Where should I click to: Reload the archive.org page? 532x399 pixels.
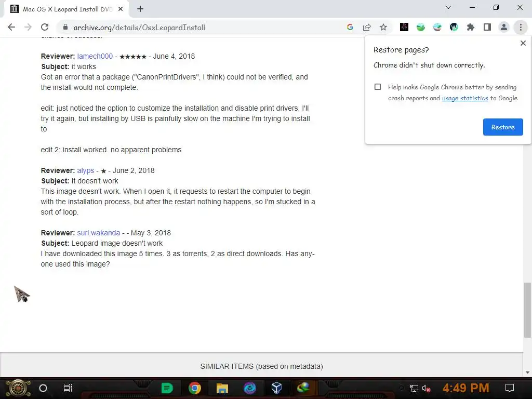45,27
